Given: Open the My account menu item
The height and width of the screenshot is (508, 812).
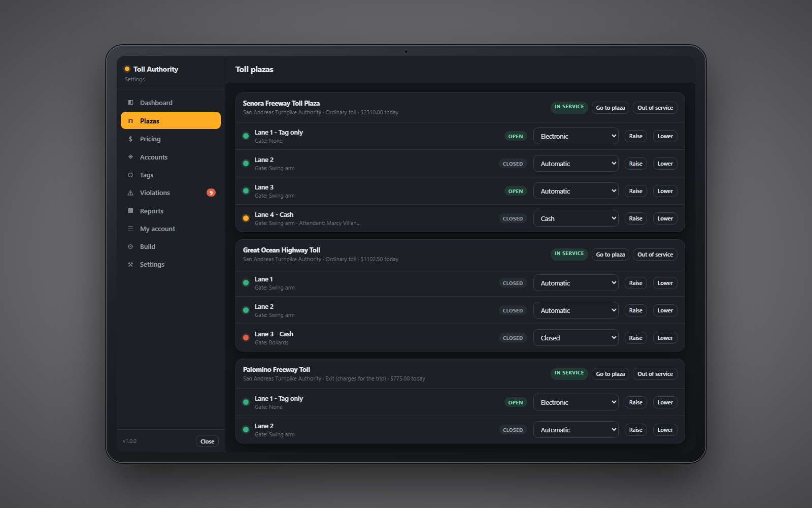Looking at the screenshot, I should click(x=171, y=229).
